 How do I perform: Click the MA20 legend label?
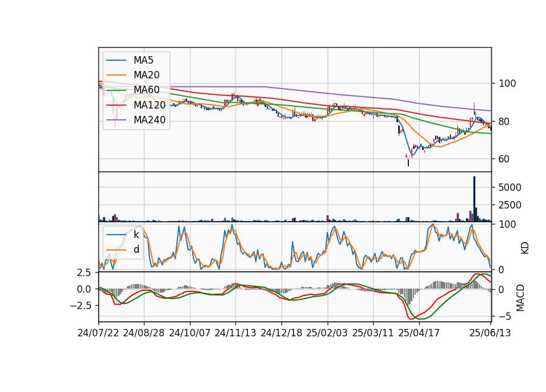[146, 75]
